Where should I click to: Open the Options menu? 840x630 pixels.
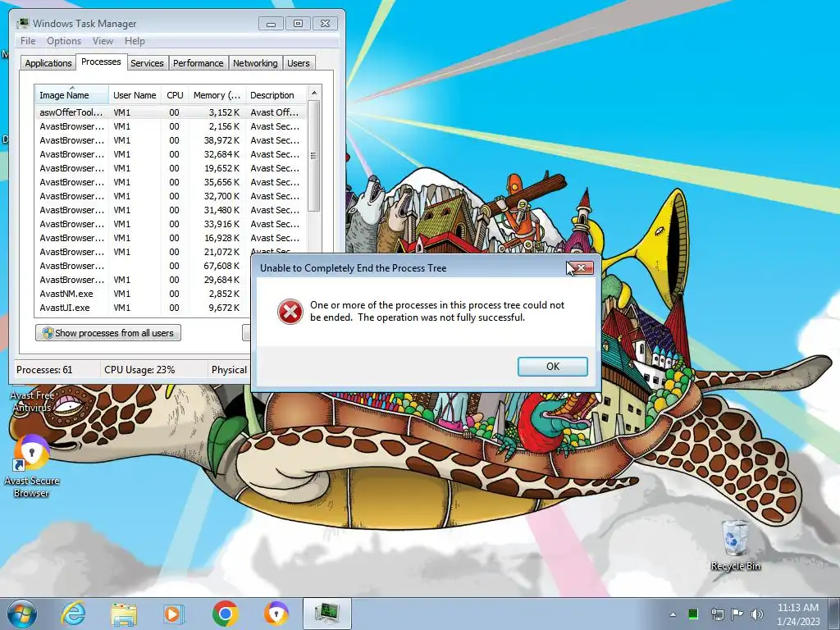point(64,41)
